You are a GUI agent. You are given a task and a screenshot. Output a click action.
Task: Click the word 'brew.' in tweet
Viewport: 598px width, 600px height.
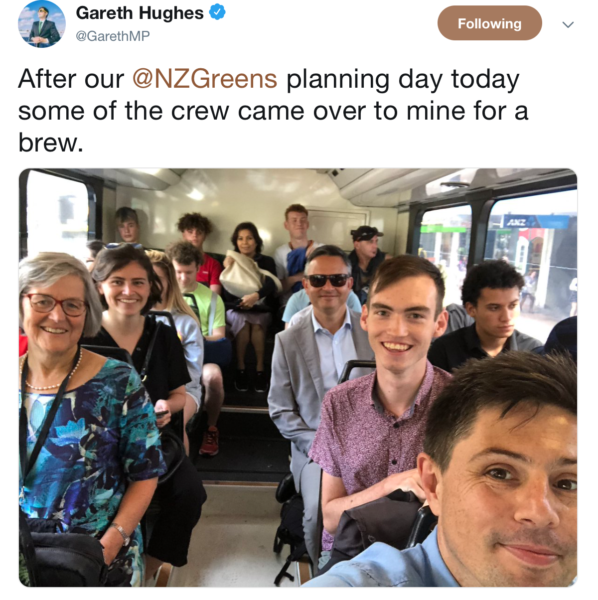[x=51, y=143]
